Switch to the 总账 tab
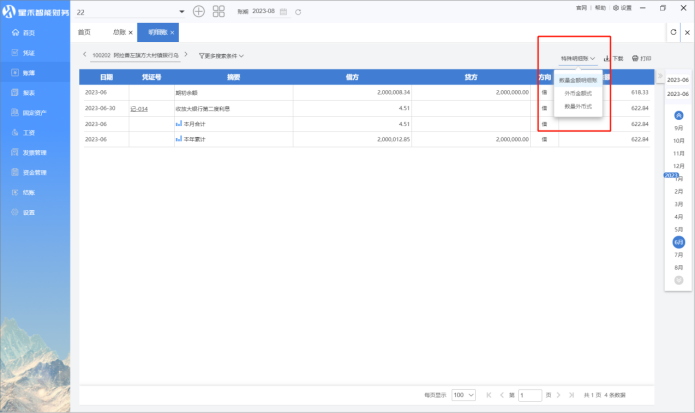The width and height of the screenshot is (695, 413). 120,32
